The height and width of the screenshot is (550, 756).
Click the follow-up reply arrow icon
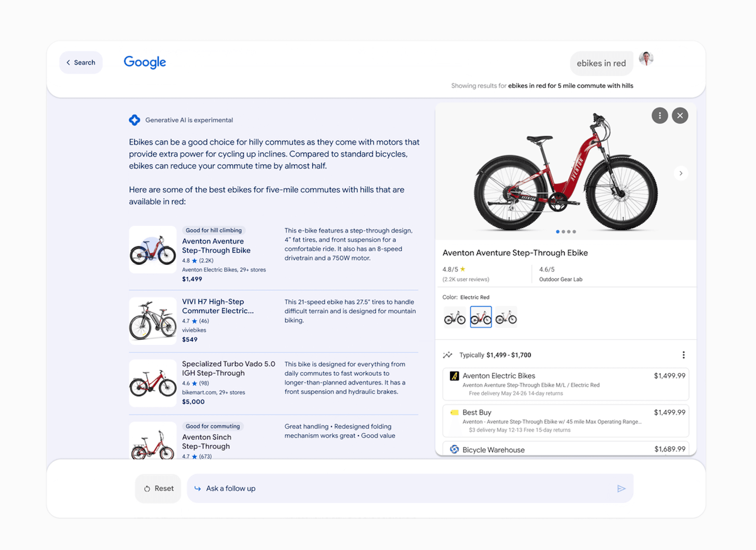[x=198, y=488]
